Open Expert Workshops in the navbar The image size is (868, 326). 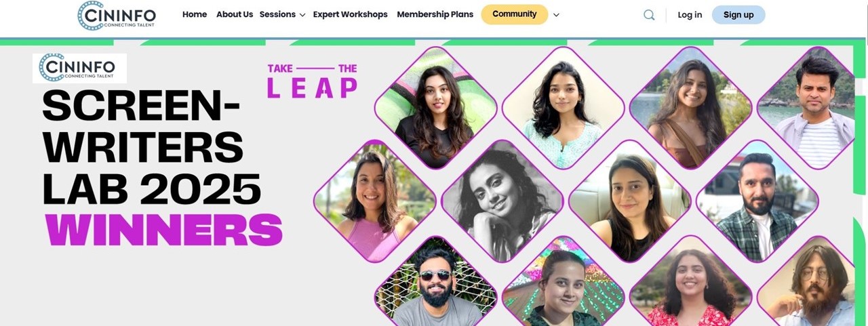[x=351, y=14]
